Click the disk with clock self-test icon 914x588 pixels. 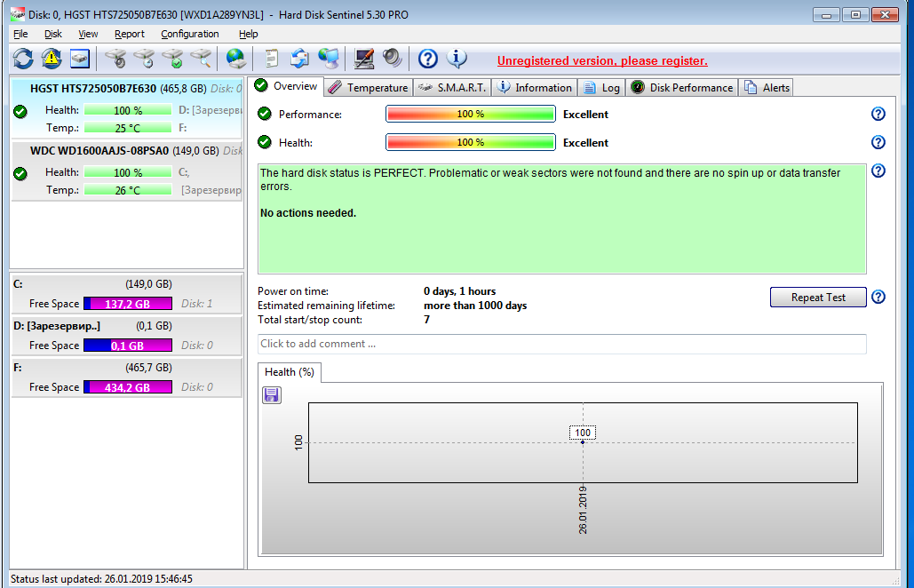click(144, 59)
